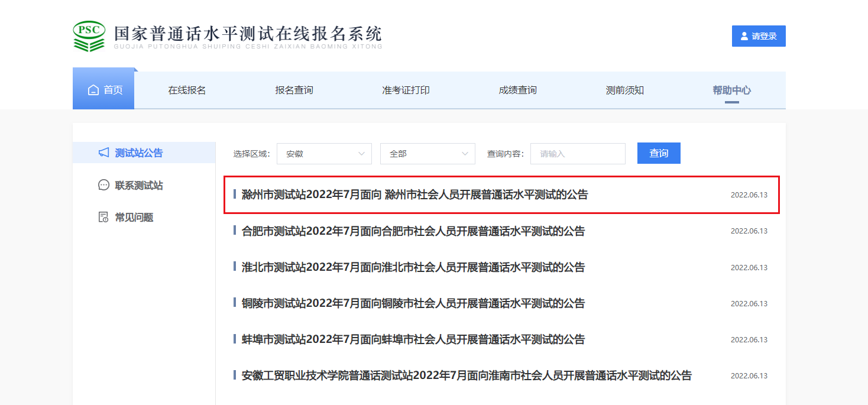Open the 铜陵市测试站 announcement
Image resolution: width=868 pixels, height=405 pixels.
(x=413, y=303)
